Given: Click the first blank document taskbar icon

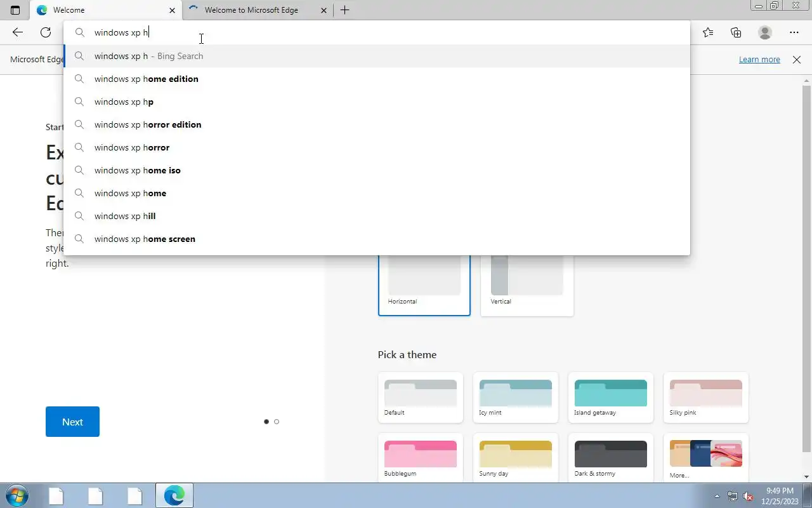Looking at the screenshot, I should (56, 495).
